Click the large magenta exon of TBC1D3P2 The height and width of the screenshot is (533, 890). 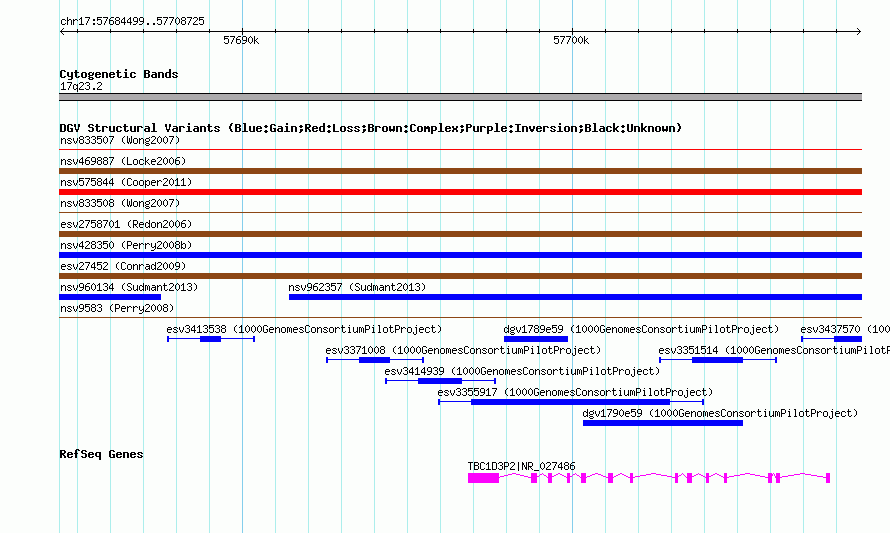[484, 478]
